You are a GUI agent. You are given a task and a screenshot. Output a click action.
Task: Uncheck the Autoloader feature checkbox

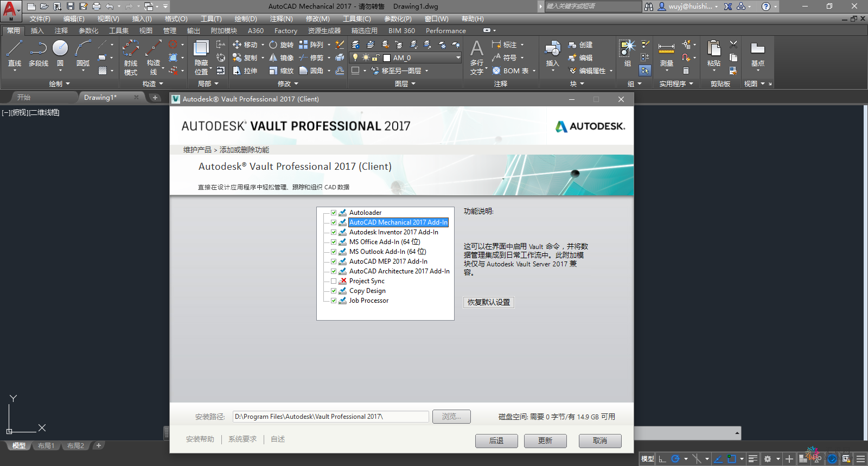click(334, 213)
